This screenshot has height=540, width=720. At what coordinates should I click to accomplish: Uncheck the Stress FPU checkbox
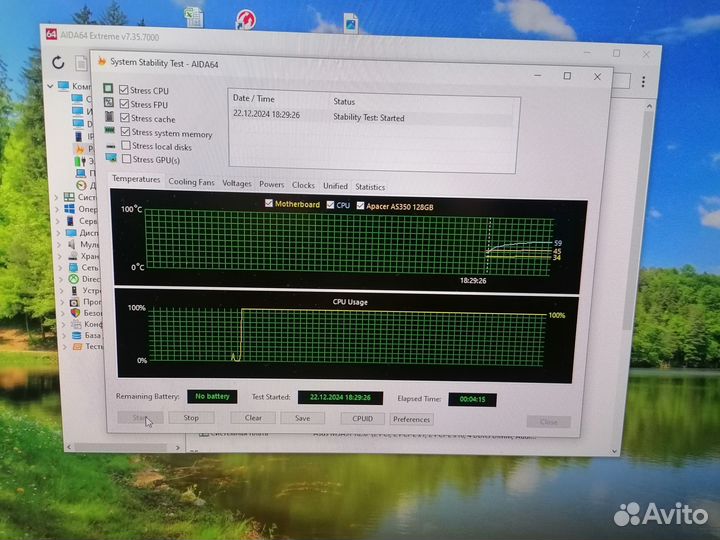click(x=124, y=104)
